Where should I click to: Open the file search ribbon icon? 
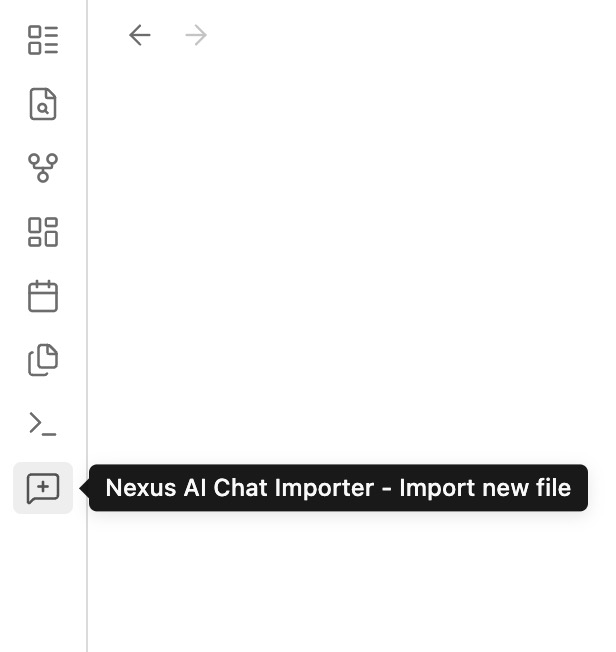[43, 104]
